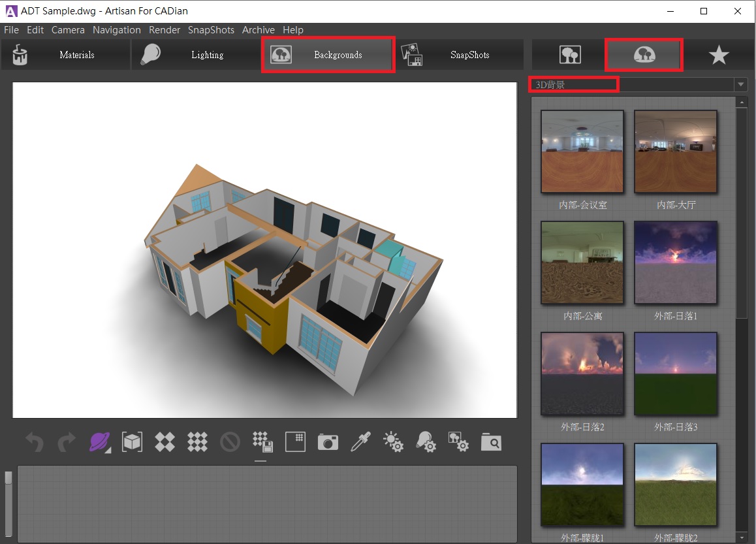This screenshot has height=544, width=756.
Task: Show favorites with the star icon
Action: pyautogui.click(x=718, y=56)
